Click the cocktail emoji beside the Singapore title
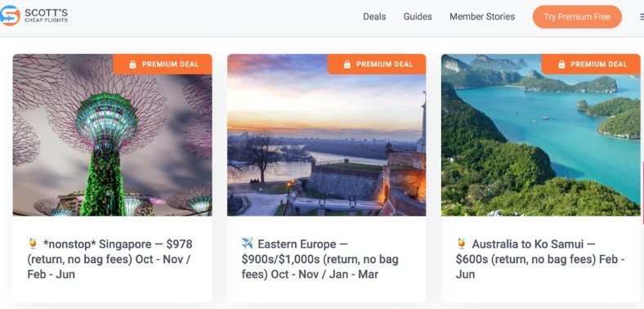The height and width of the screenshot is (309, 644). [x=33, y=244]
